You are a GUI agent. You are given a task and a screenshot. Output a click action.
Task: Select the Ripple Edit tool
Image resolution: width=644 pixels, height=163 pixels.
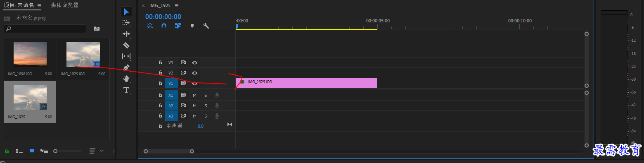click(126, 34)
